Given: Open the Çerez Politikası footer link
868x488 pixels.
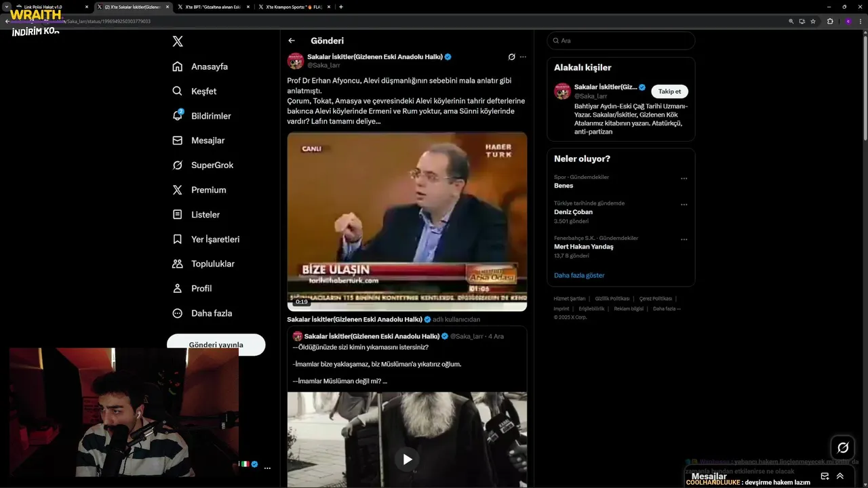Looking at the screenshot, I should pyautogui.click(x=655, y=299).
